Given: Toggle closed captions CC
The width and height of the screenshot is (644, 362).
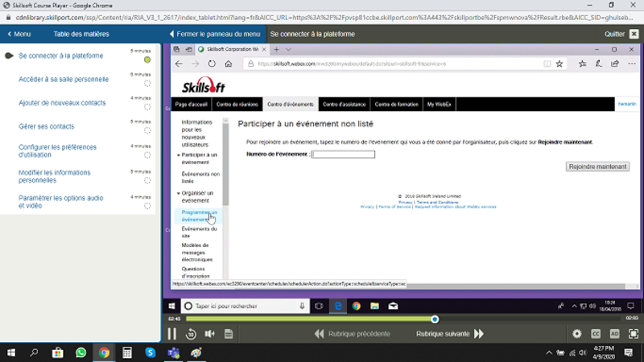Looking at the screenshot, I should point(596,334).
